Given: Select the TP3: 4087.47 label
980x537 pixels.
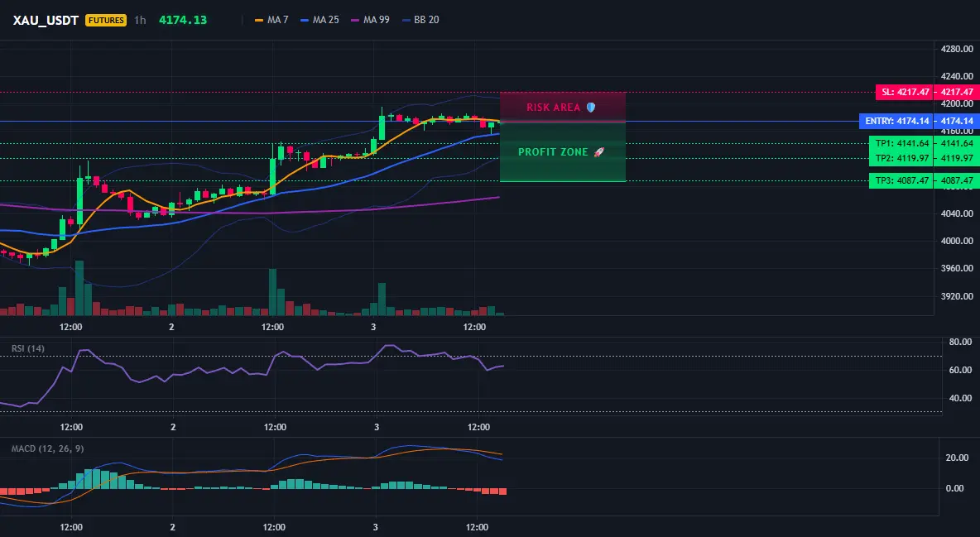Looking at the screenshot, I should (901, 180).
